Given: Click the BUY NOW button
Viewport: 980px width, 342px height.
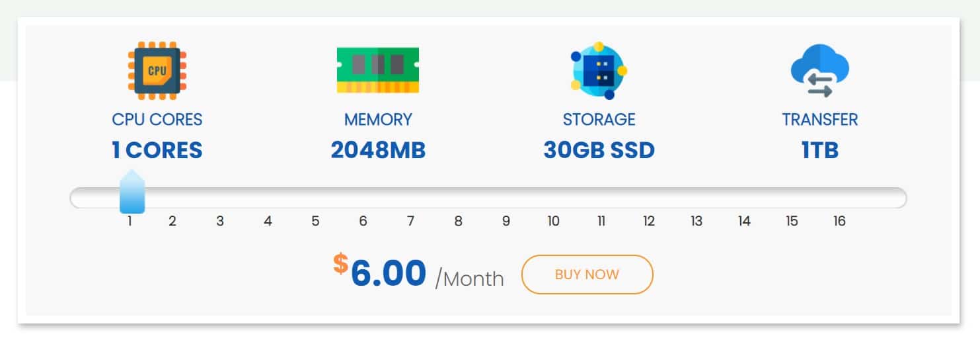Looking at the screenshot, I should 587,274.
